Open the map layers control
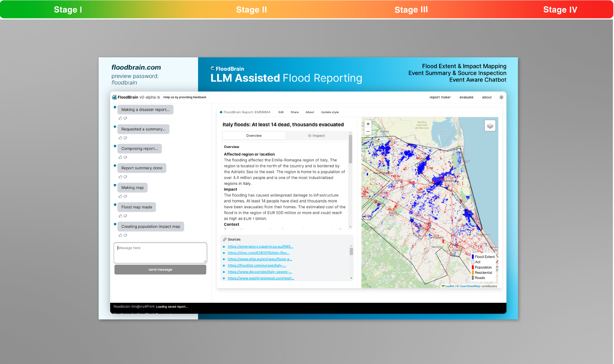 [x=490, y=126]
